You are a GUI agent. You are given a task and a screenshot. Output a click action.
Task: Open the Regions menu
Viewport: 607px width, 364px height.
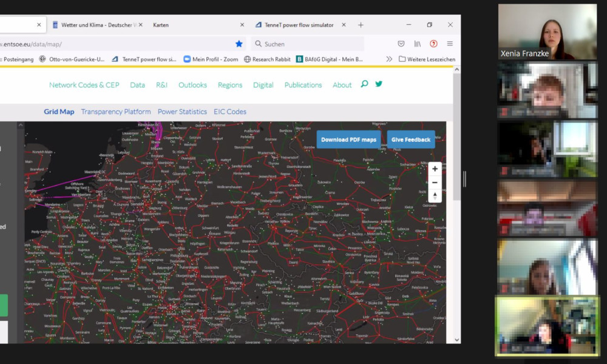coord(230,85)
